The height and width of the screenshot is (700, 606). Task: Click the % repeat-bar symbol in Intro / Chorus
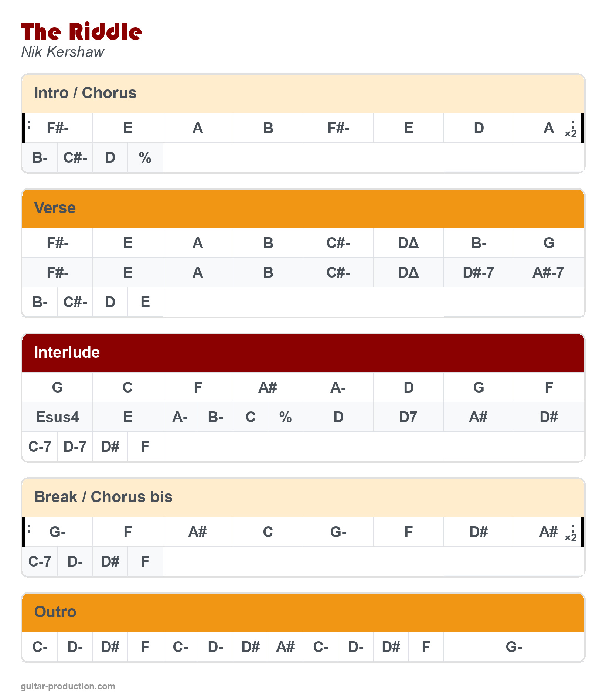pos(145,158)
